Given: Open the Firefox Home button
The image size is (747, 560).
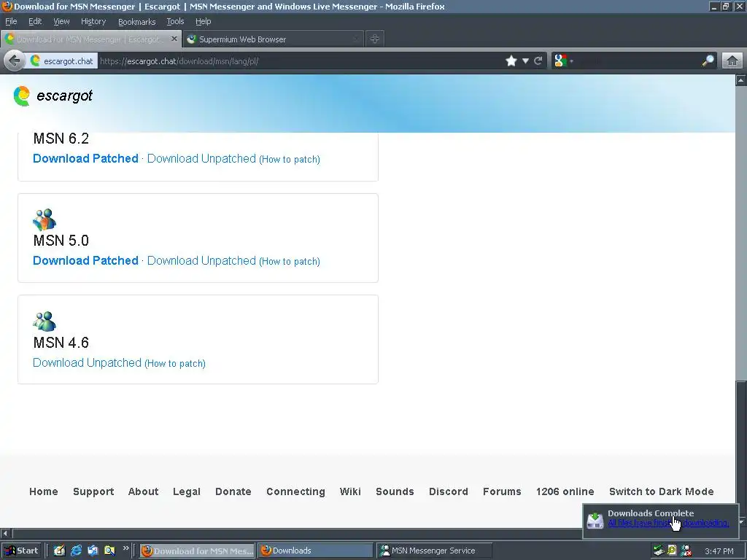Looking at the screenshot, I should coord(732,61).
